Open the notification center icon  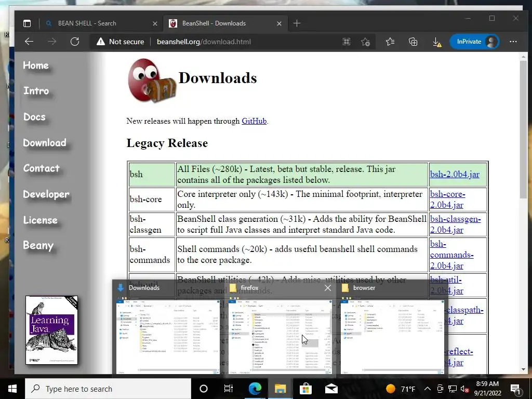(515, 389)
